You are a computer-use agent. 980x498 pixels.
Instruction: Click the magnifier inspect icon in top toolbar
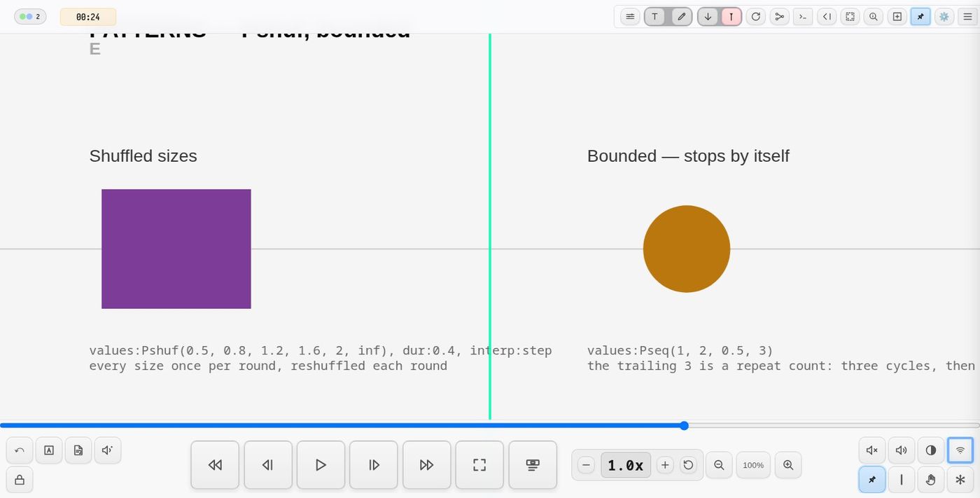[x=874, y=17]
